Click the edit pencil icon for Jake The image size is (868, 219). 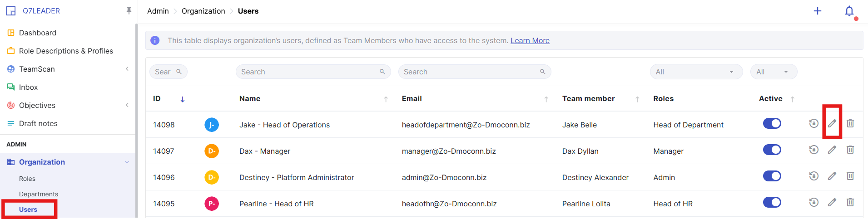tap(832, 123)
